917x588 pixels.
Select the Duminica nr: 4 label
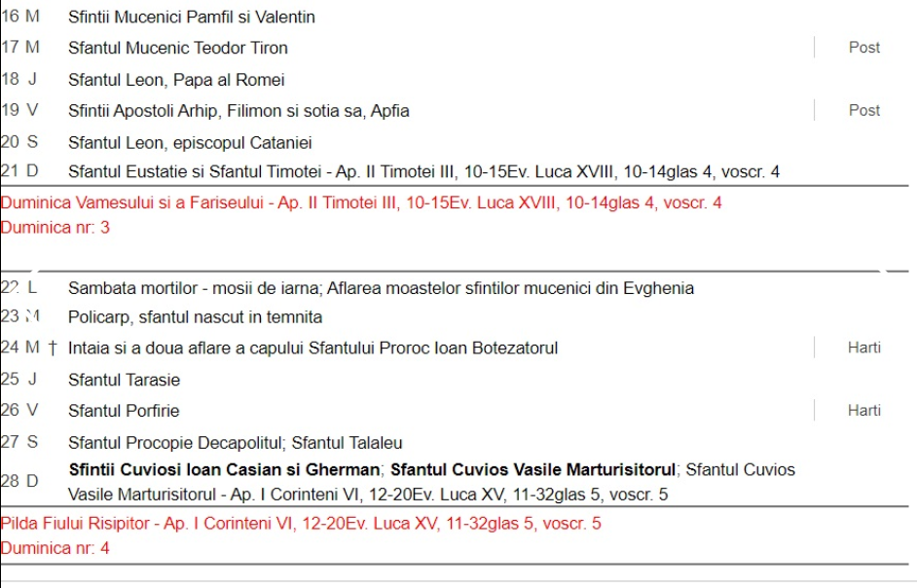(55, 548)
